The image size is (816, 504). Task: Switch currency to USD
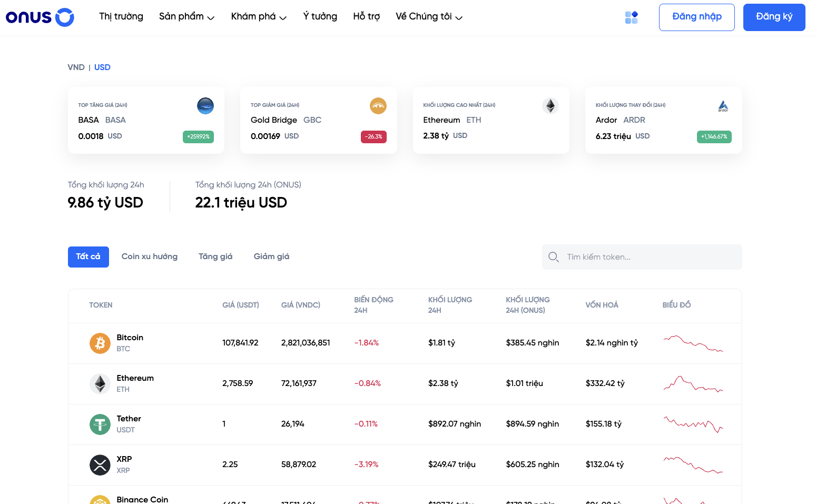point(102,67)
